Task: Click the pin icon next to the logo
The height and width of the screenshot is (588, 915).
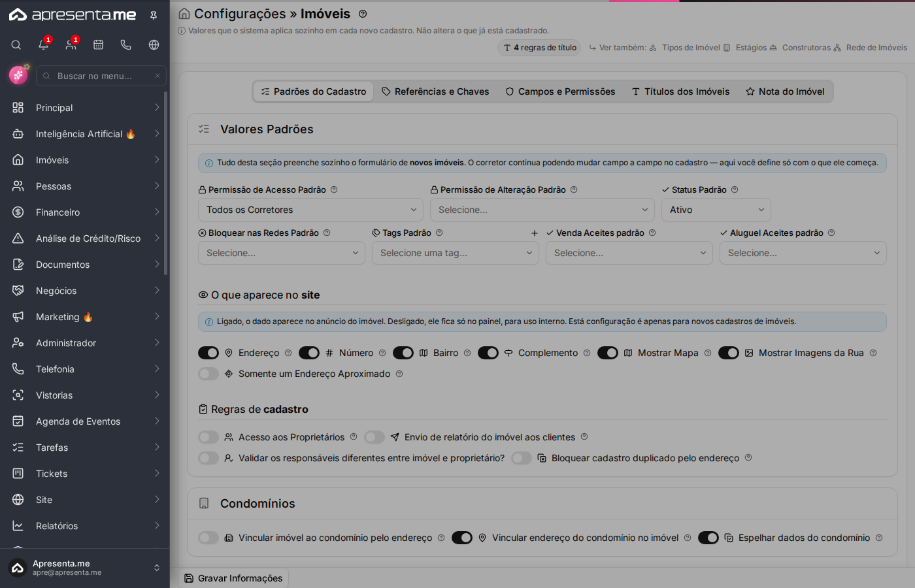Action: [154, 15]
